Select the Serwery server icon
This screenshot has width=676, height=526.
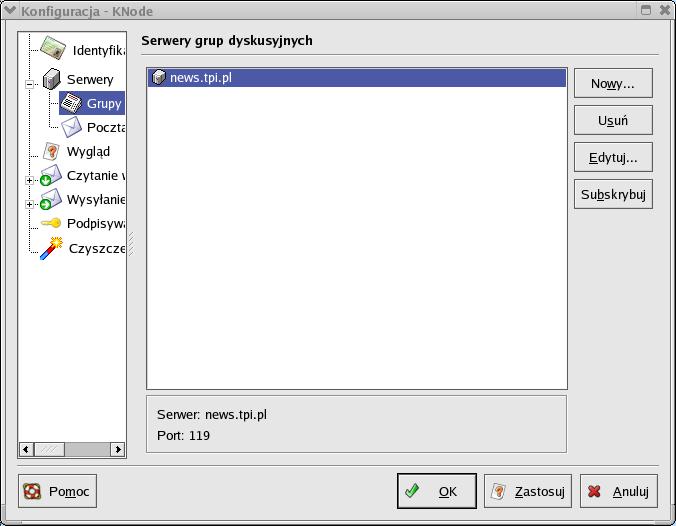point(52,79)
